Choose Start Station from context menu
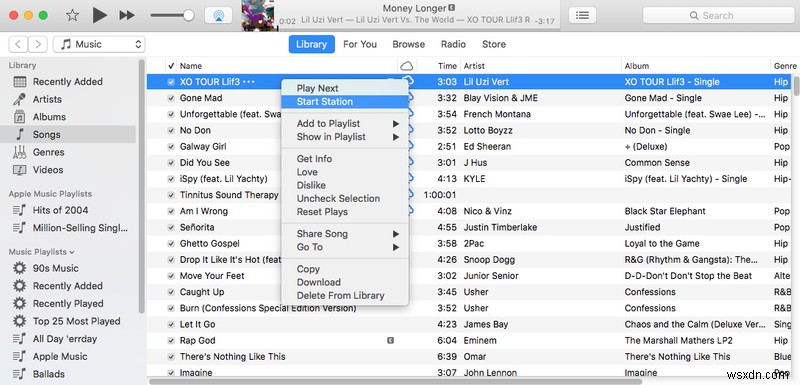The height and width of the screenshot is (385, 800). (x=345, y=101)
